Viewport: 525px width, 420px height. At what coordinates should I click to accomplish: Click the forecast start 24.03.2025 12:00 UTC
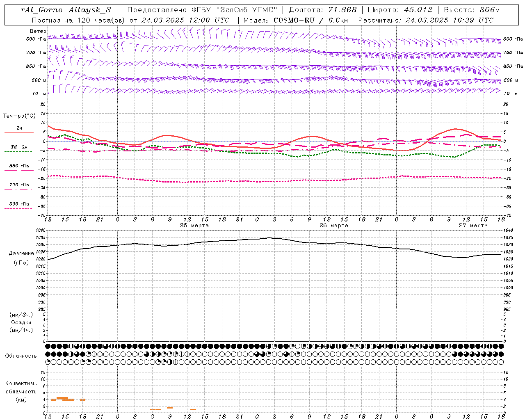185,20
